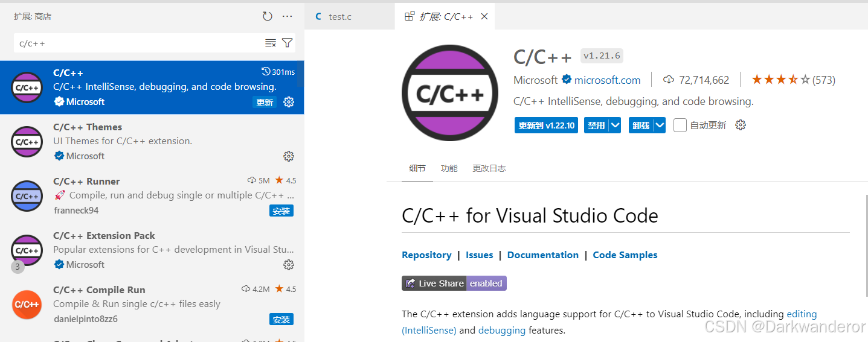Open the extension filter funnel icon
The image size is (868, 342).
click(x=288, y=43)
